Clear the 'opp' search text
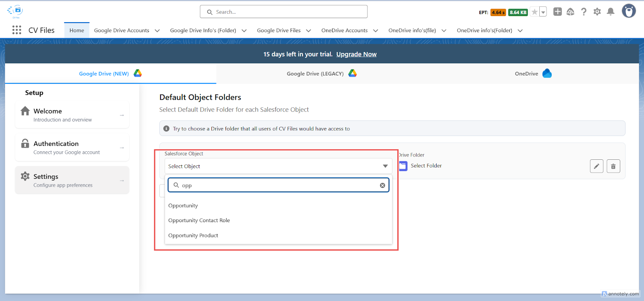The height and width of the screenshot is (301, 644). tap(382, 186)
